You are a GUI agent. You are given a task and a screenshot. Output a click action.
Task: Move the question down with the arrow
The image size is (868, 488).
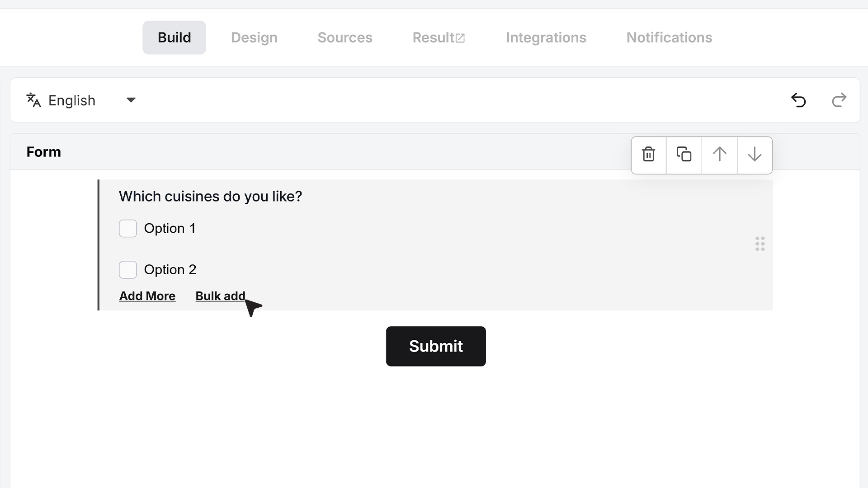[x=755, y=155]
